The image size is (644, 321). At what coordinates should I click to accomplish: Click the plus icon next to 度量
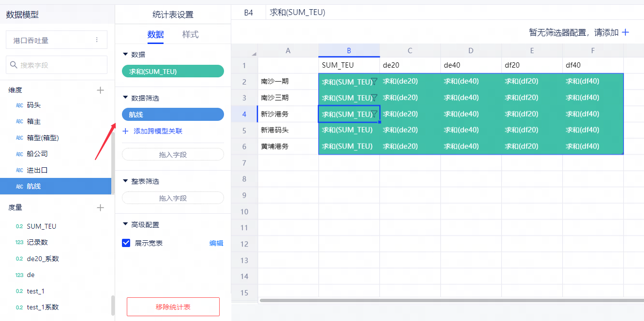pos(100,208)
